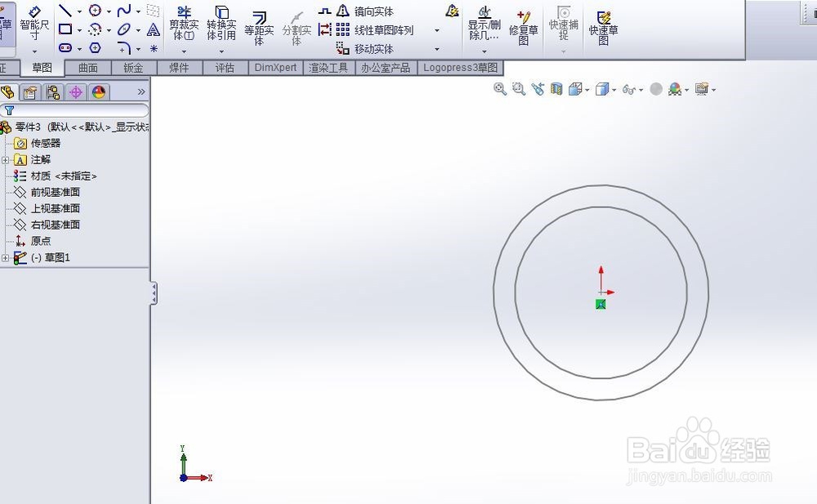Open the Smart Dimension dropdown arrow
817x504 pixels.
tap(34, 51)
